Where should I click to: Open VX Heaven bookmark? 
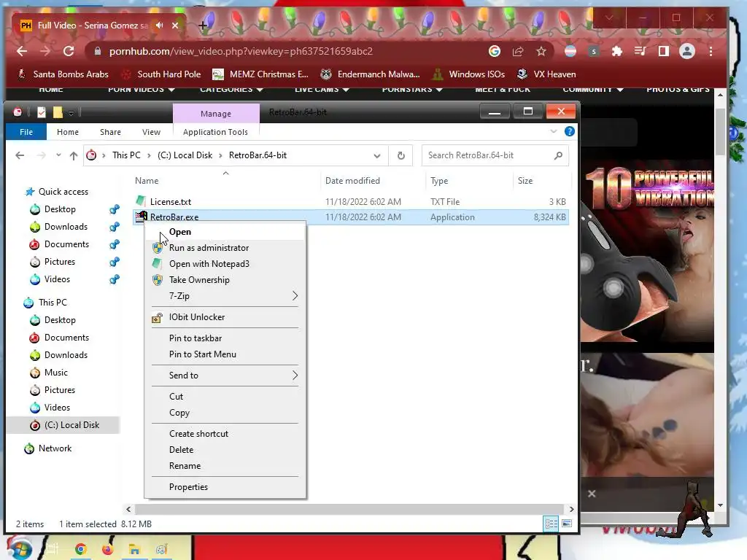point(546,74)
